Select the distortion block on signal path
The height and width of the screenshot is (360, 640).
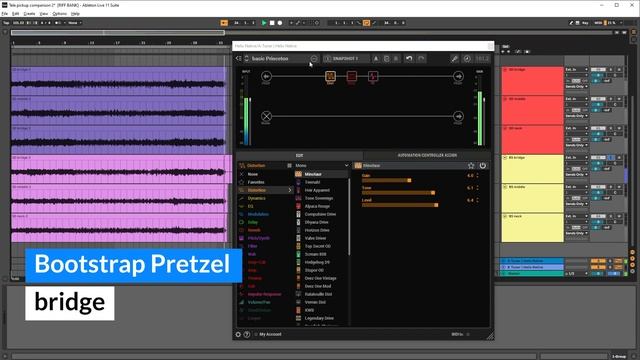330,76
